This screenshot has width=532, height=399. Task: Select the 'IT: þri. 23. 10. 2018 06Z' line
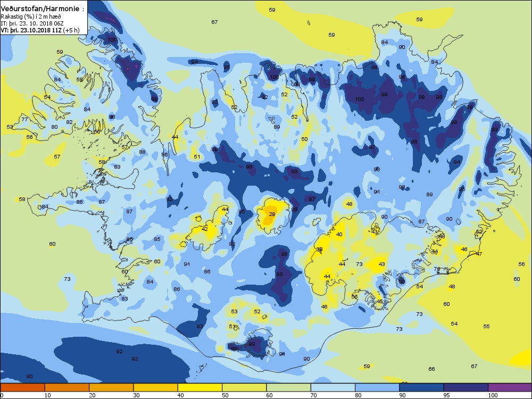click(x=32, y=23)
